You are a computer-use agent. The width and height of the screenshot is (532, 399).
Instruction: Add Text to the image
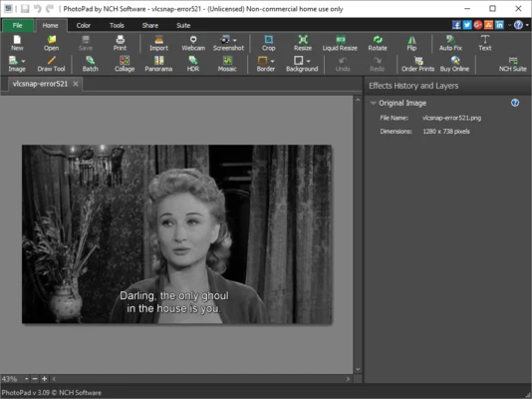[x=485, y=43]
